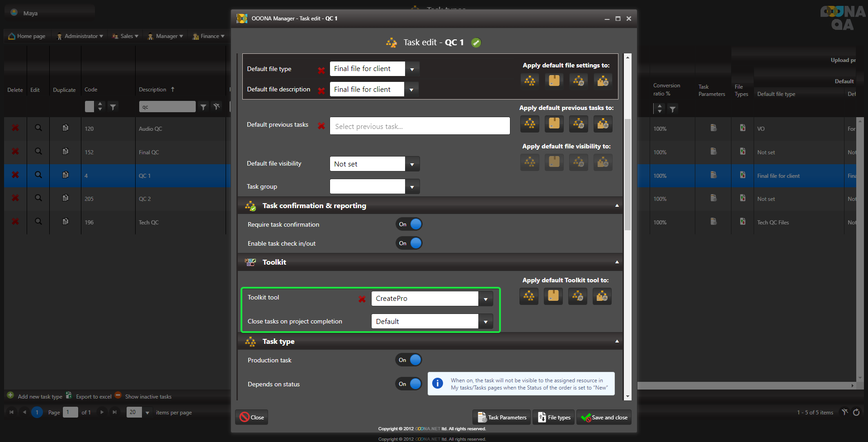Duplicate the Tech QC task row

point(66,222)
